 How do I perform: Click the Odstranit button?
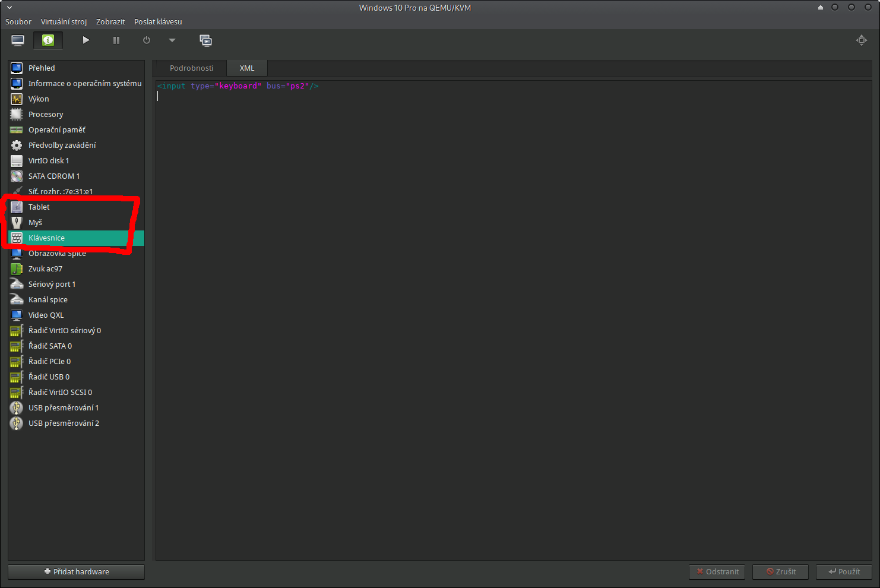pyautogui.click(x=717, y=571)
